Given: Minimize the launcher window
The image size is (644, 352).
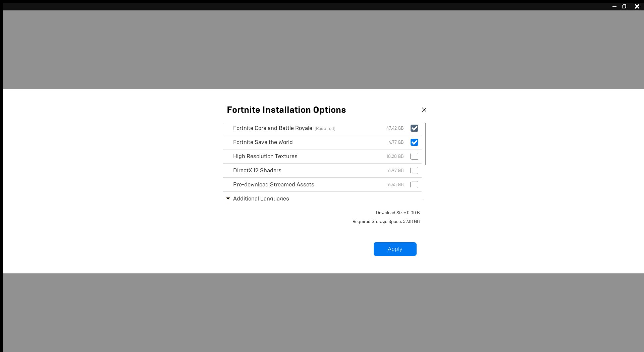Looking at the screenshot, I should [614, 6].
